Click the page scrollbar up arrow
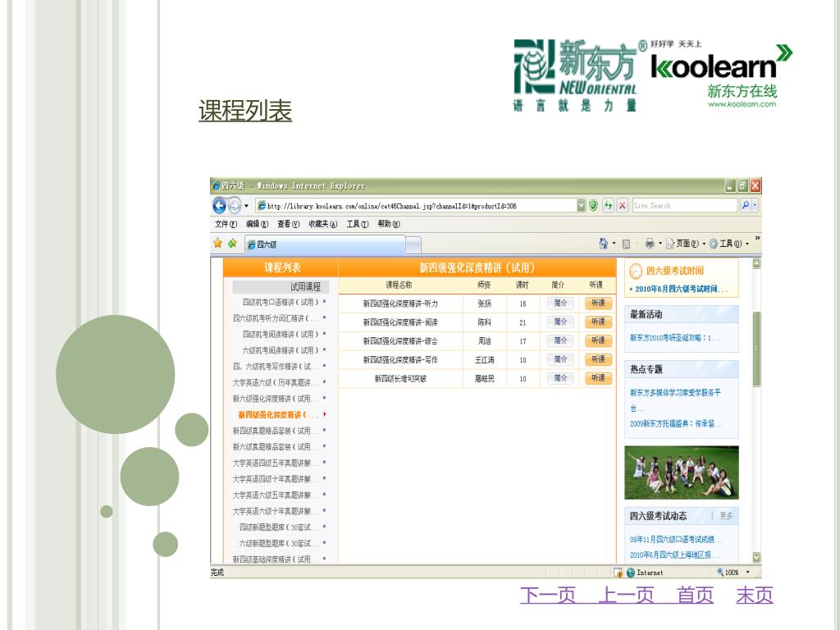Image resolution: width=840 pixels, height=630 pixels. point(756,263)
